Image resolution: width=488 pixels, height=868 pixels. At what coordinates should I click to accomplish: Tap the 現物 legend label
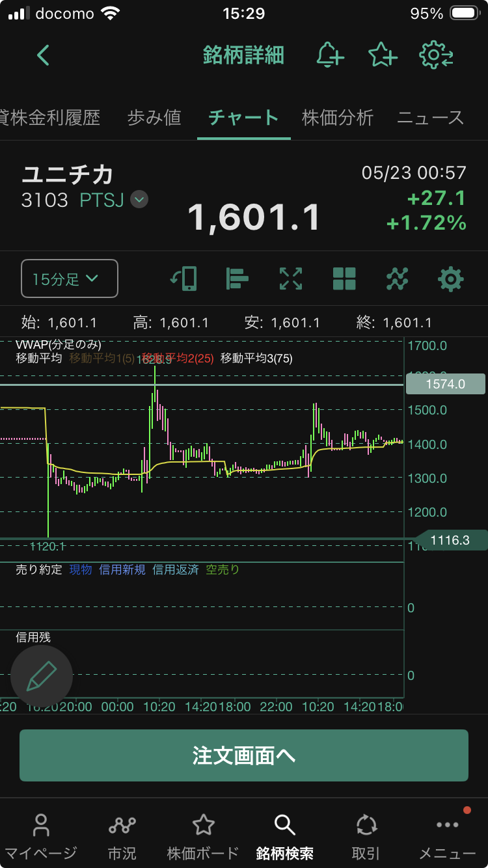pyautogui.click(x=81, y=569)
